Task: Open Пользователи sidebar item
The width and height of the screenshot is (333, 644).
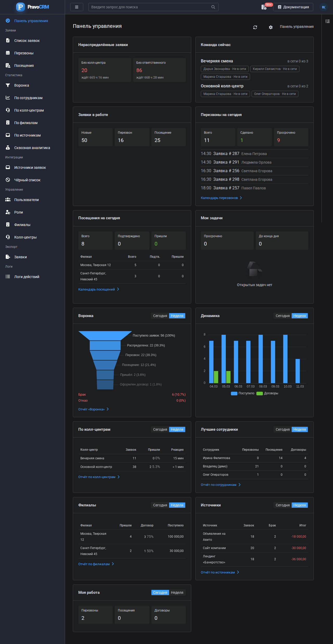Action: 32,200
